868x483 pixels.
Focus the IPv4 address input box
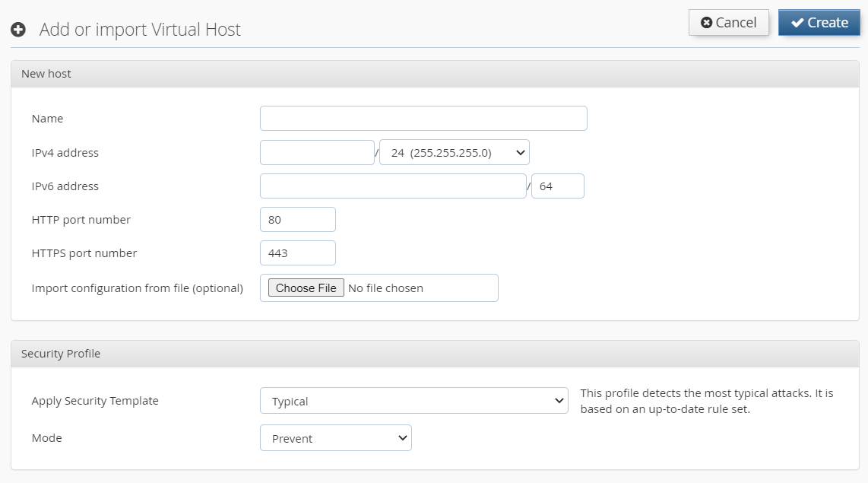coord(316,152)
